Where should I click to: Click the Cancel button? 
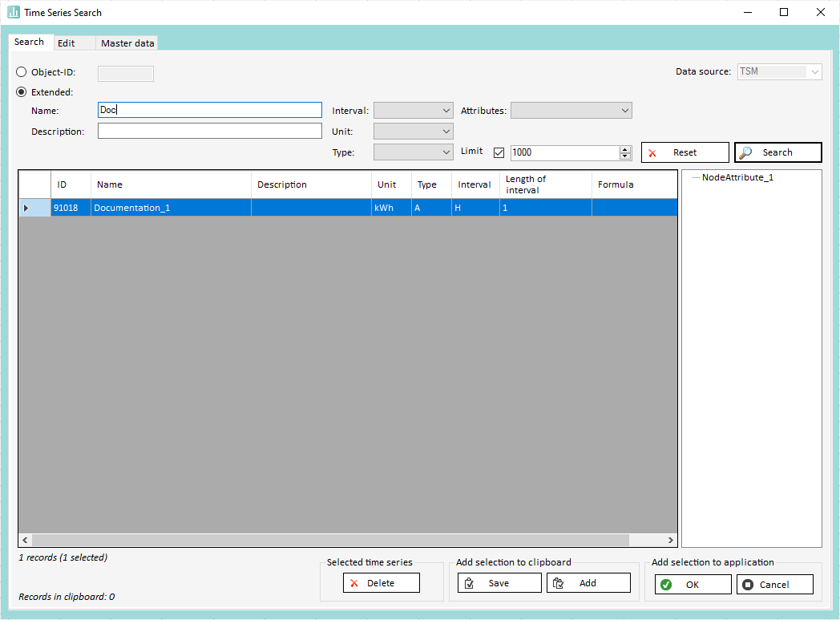click(x=774, y=585)
